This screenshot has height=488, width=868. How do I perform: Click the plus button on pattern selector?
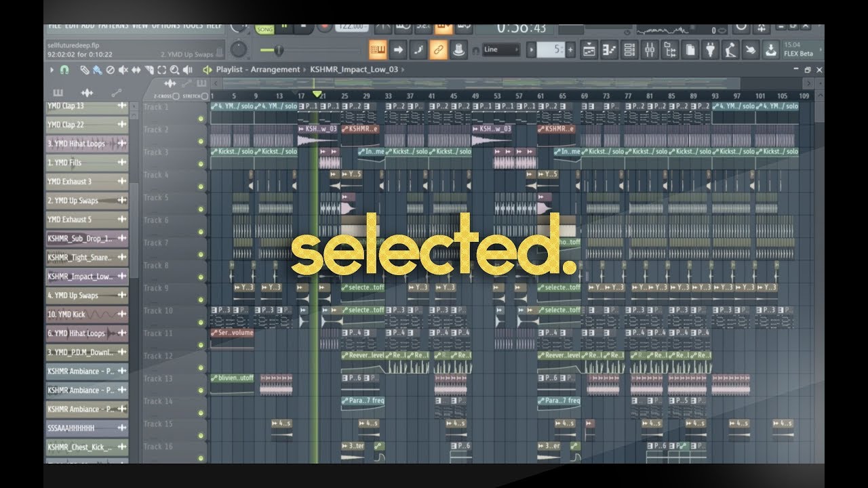(570, 49)
